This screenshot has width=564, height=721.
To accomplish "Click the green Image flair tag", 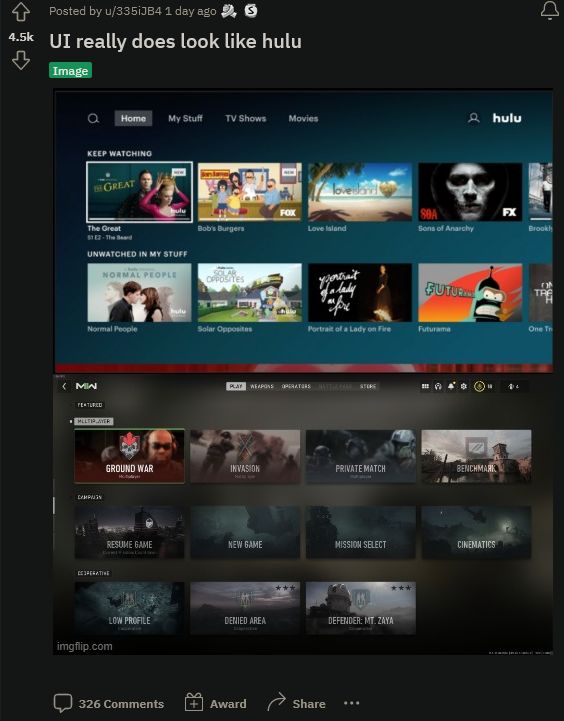I will click(x=70, y=71).
